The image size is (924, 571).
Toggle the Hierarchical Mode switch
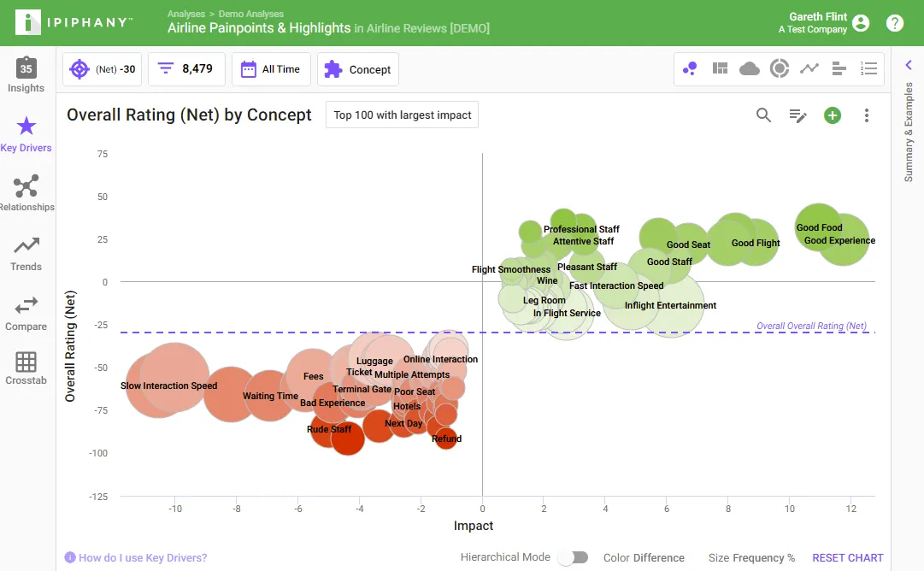[x=574, y=557]
